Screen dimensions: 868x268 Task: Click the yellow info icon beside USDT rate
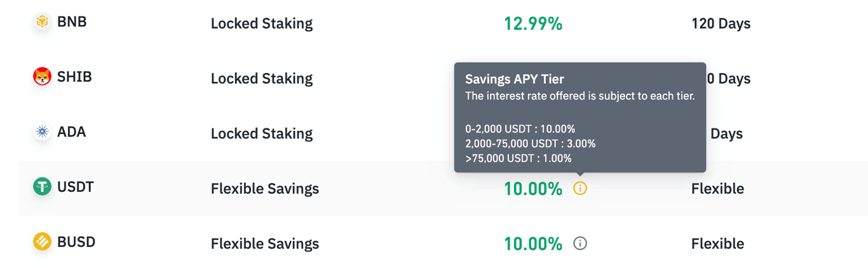click(x=580, y=188)
